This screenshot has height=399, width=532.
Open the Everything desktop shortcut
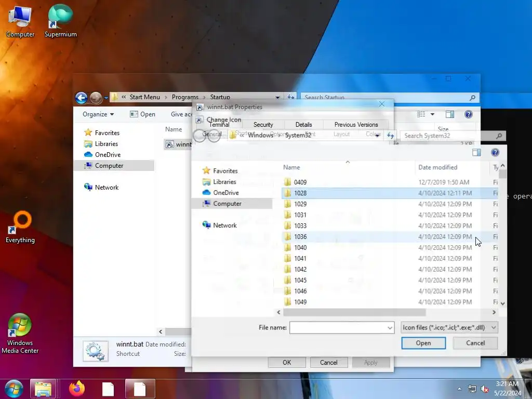pyautogui.click(x=20, y=228)
